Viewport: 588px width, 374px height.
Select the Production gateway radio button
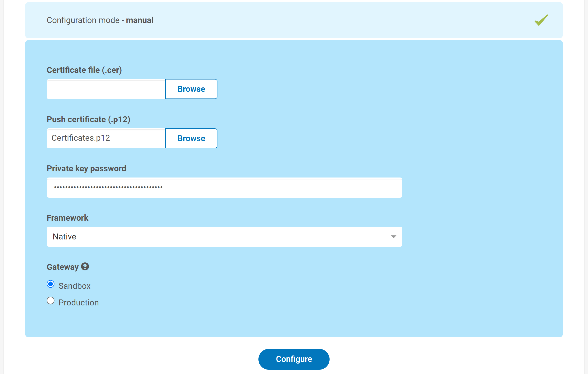click(x=51, y=301)
